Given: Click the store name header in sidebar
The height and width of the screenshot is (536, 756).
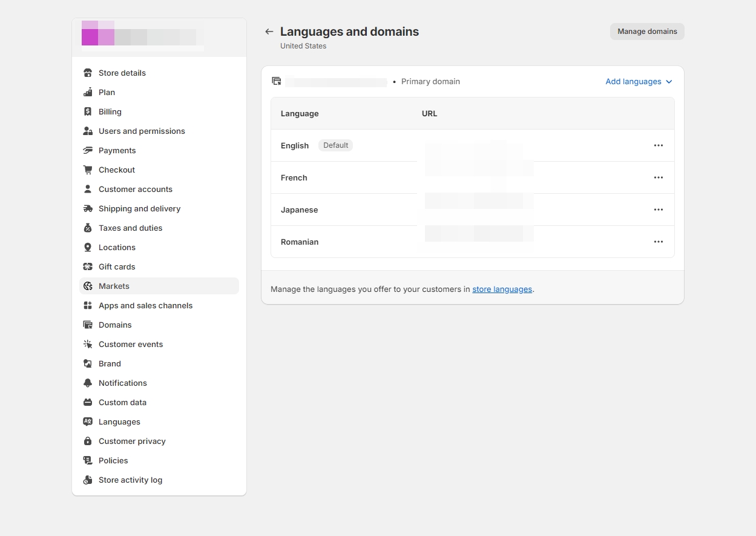Looking at the screenshot, I should pyautogui.click(x=143, y=37).
